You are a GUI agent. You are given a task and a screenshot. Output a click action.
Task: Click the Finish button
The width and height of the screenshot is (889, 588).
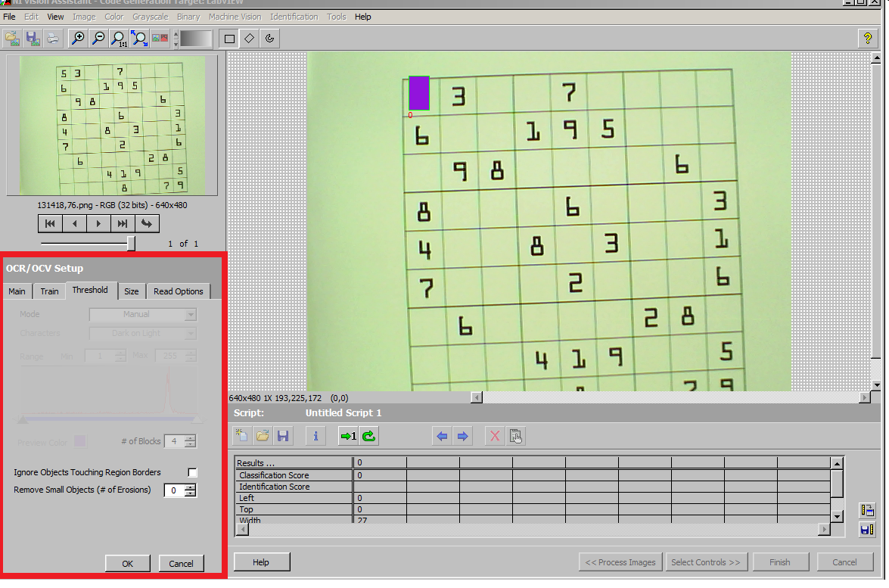(779, 562)
